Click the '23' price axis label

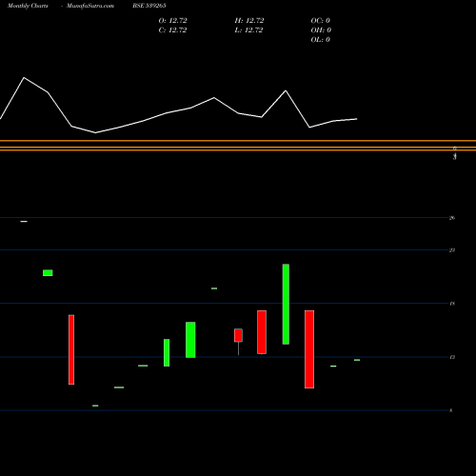pyautogui.click(x=452, y=250)
